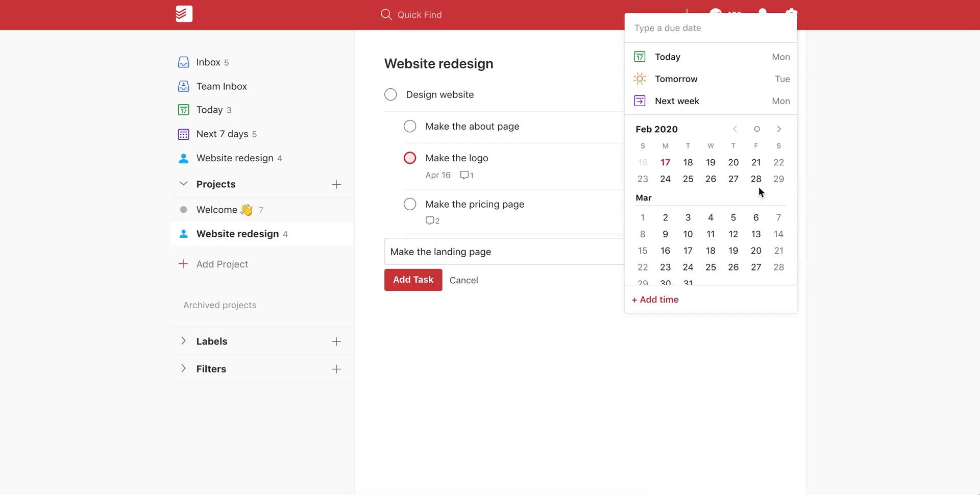Image resolution: width=980 pixels, height=495 pixels.
Task: Click the Inbox tray icon
Action: tap(183, 62)
